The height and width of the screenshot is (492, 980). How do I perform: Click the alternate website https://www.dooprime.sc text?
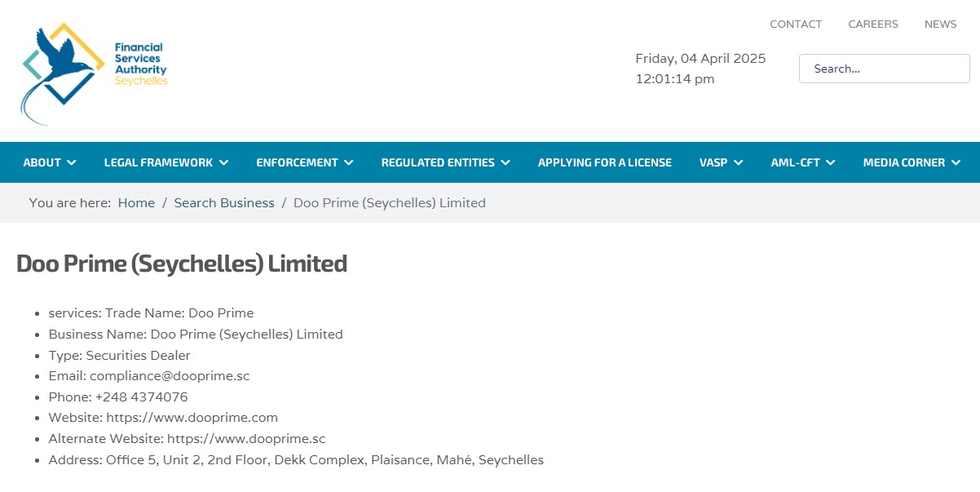[x=246, y=439]
